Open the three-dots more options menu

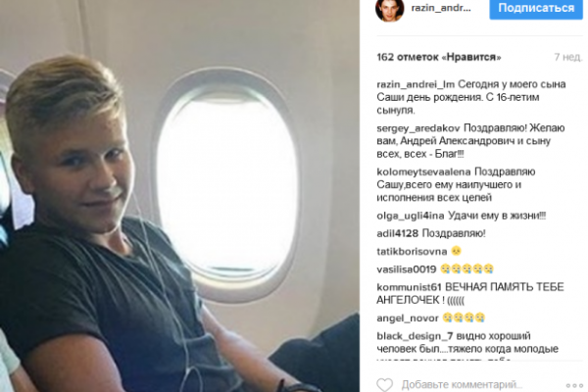click(x=574, y=385)
